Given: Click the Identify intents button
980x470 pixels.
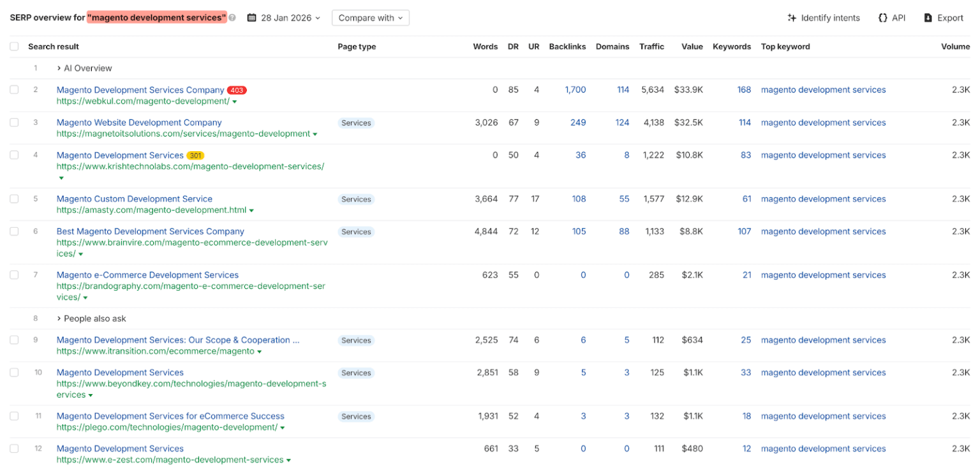Looking at the screenshot, I should coord(824,18).
